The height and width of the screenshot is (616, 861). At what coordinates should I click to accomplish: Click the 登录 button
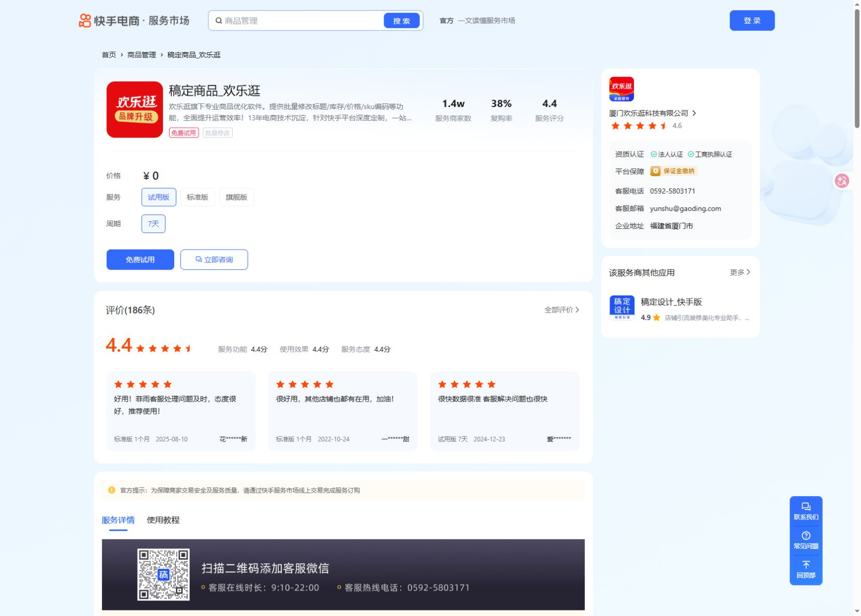[752, 21]
